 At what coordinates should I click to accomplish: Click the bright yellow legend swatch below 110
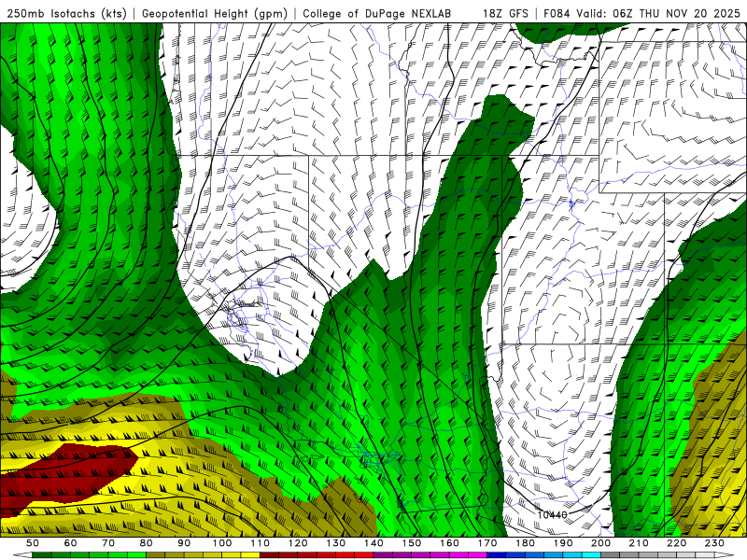tap(250, 555)
